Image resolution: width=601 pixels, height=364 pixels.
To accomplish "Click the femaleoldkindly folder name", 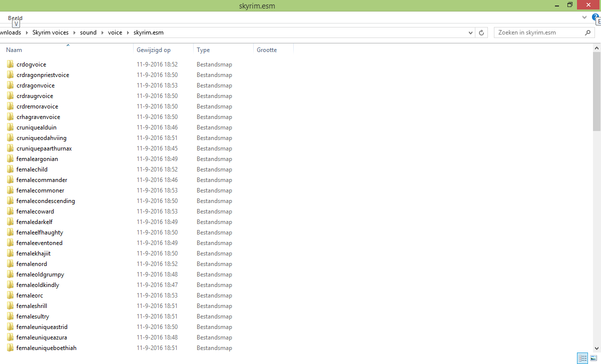I will pos(38,285).
